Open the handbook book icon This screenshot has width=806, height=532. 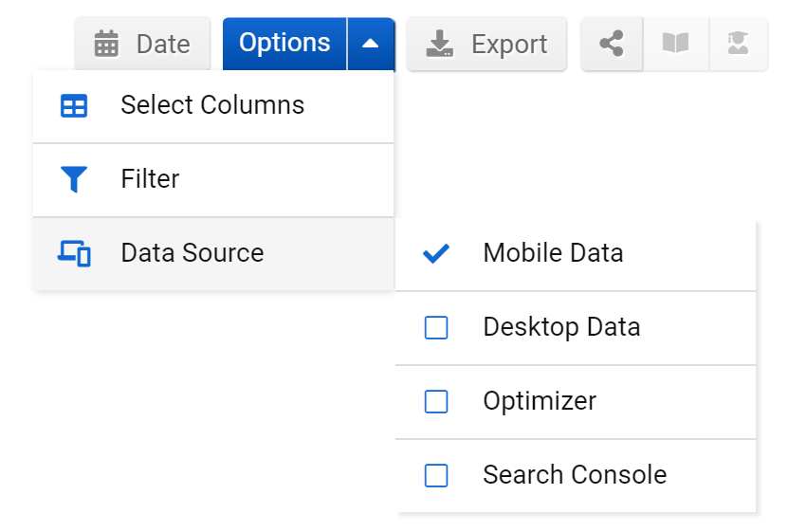click(x=675, y=44)
